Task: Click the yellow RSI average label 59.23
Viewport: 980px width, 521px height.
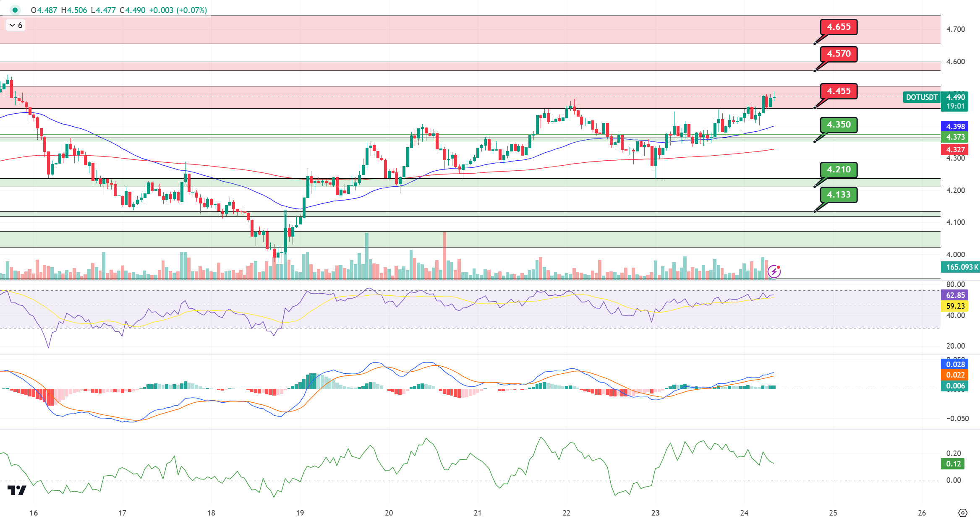Action: point(955,306)
